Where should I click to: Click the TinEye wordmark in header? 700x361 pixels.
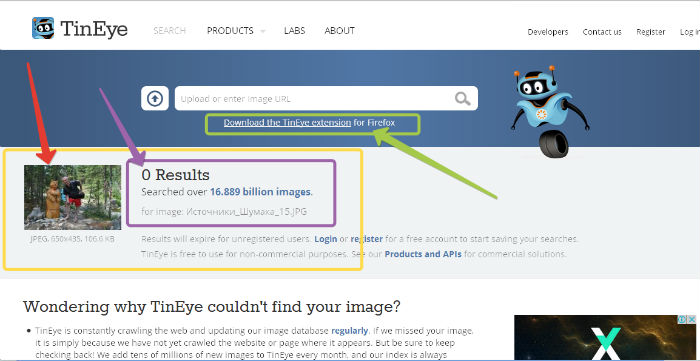[x=94, y=29]
